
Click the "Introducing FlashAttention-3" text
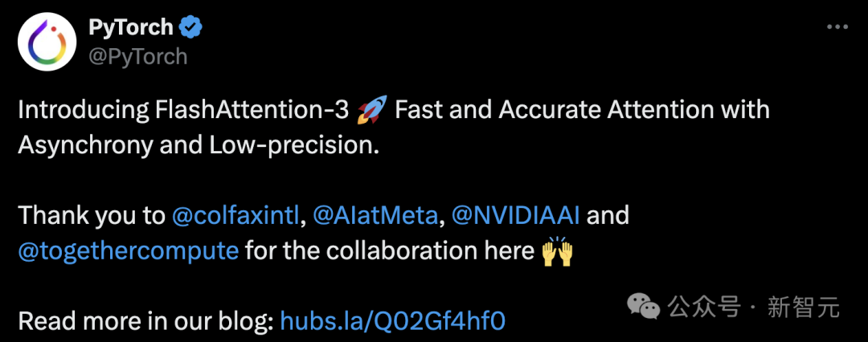pyautogui.click(x=184, y=110)
